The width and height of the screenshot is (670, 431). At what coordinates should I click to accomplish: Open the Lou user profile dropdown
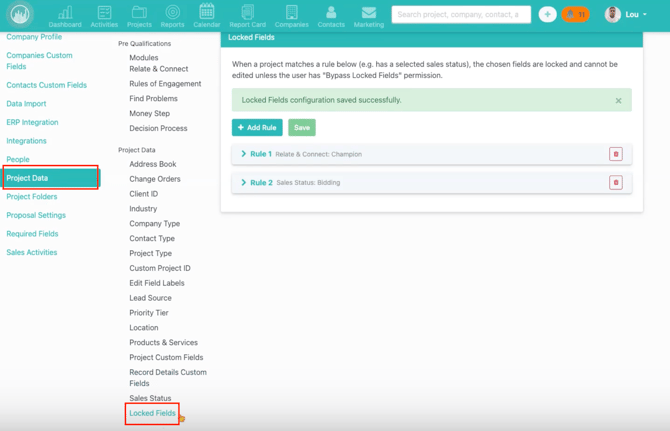(x=627, y=15)
